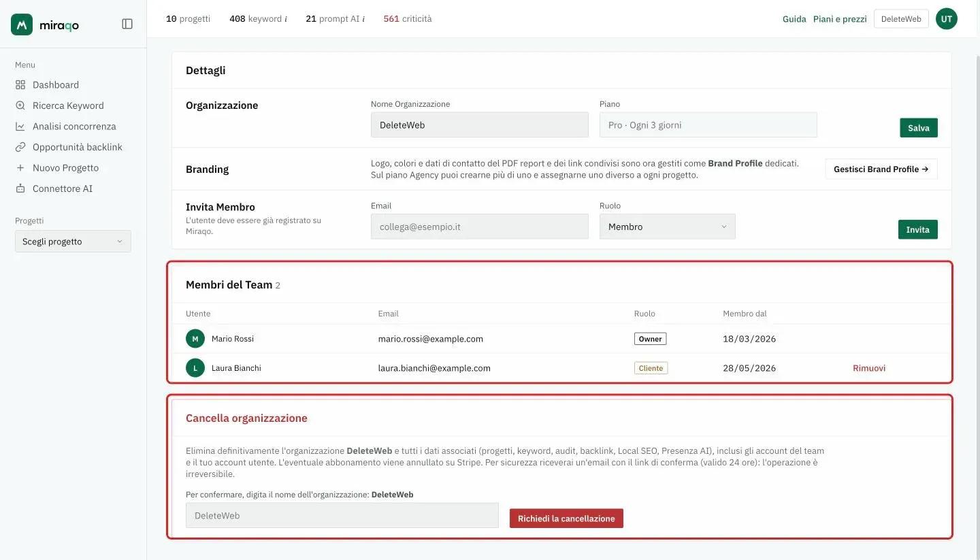This screenshot has width=980, height=560.
Task: Click Richiedi la cancellazione button
Action: (x=566, y=518)
